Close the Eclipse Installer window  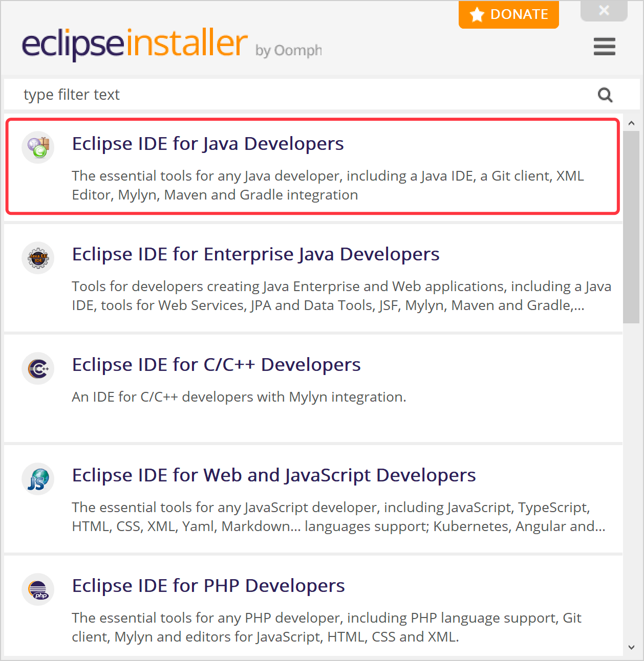coord(604,10)
